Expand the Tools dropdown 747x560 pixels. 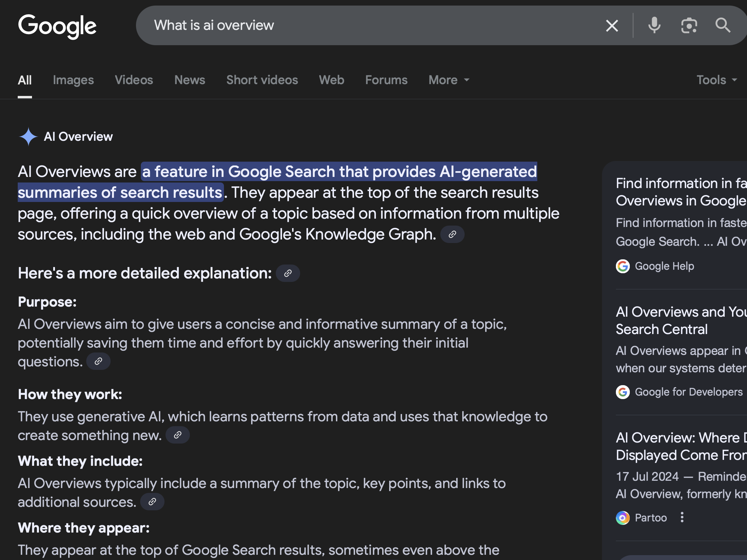pyautogui.click(x=716, y=80)
